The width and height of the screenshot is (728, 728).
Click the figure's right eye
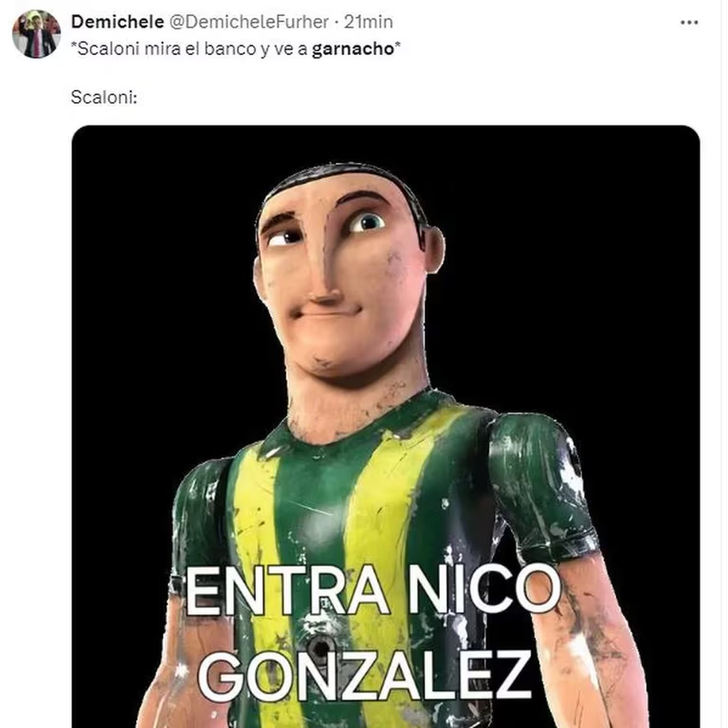coord(366,223)
